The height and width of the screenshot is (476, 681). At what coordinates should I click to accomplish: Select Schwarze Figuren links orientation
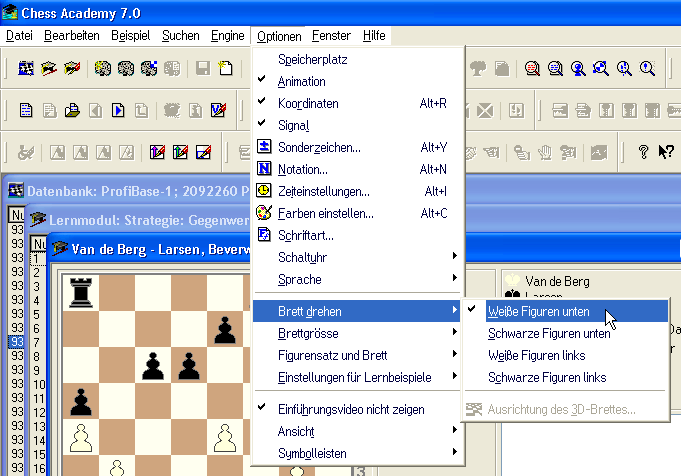coord(565,377)
